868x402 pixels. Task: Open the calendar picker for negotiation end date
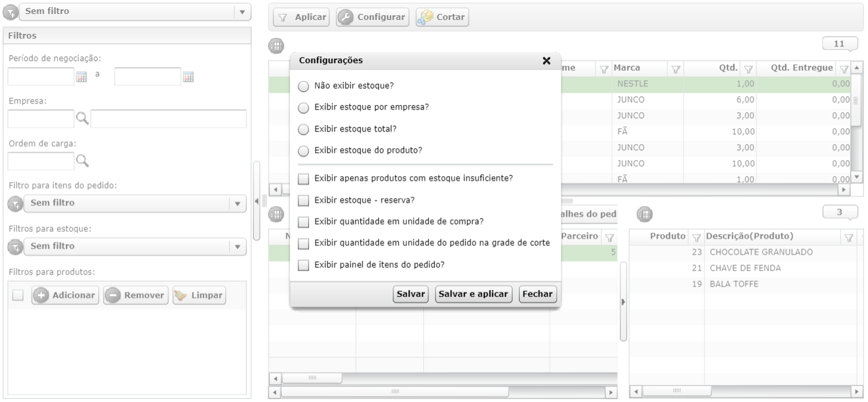pos(189,77)
